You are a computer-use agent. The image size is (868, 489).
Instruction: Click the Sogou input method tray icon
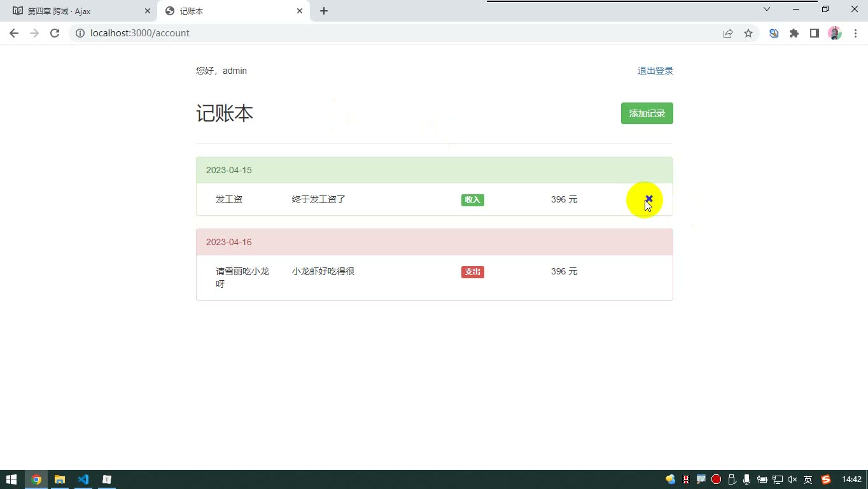(x=826, y=479)
